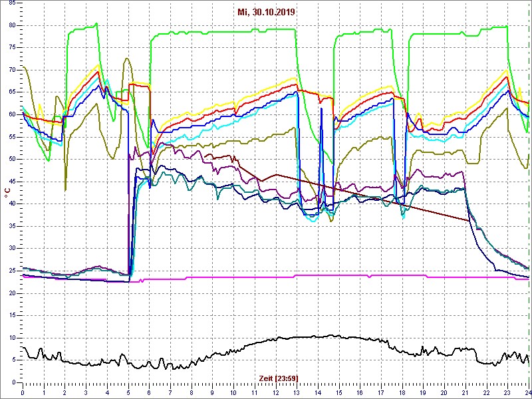
Task: Click hour '4' on the time axis
Action: [107, 391]
